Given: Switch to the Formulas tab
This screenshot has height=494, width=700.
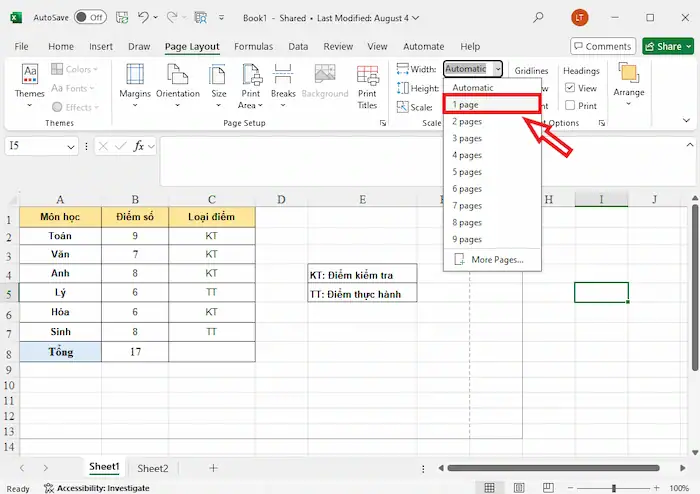Looking at the screenshot, I should (x=253, y=46).
